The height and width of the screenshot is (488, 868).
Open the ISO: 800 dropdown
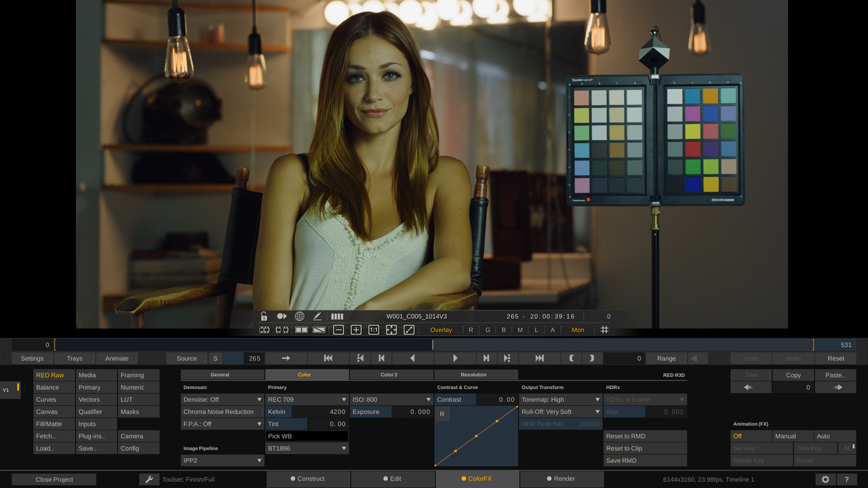[391, 400]
